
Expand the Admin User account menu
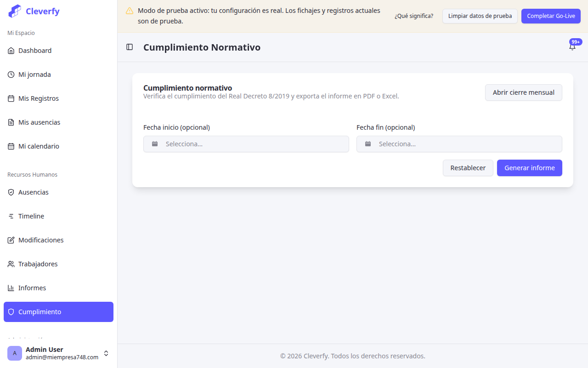pos(106,353)
